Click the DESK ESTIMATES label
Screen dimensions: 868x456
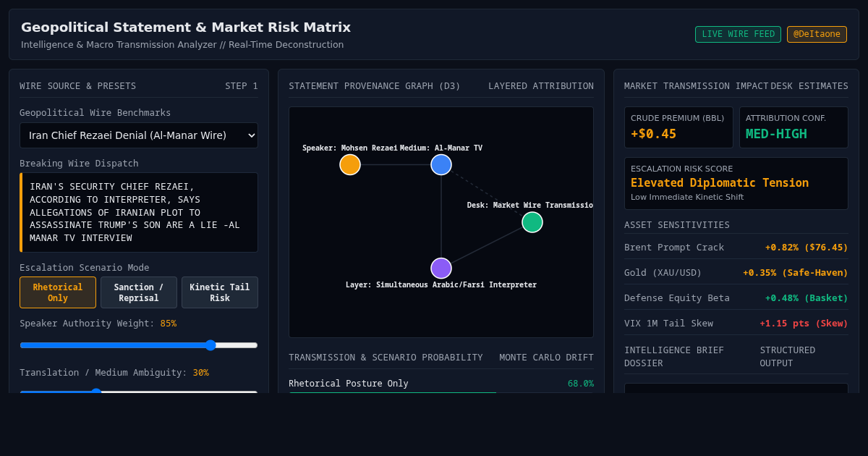coord(809,86)
